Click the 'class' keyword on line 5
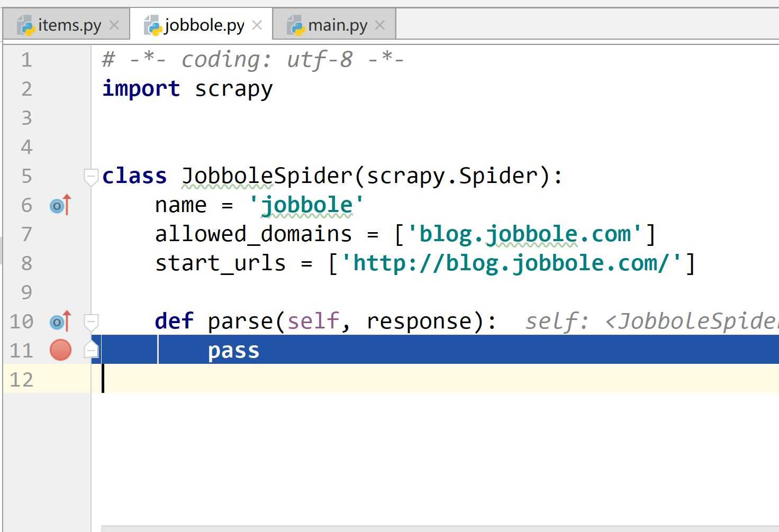 coord(134,176)
